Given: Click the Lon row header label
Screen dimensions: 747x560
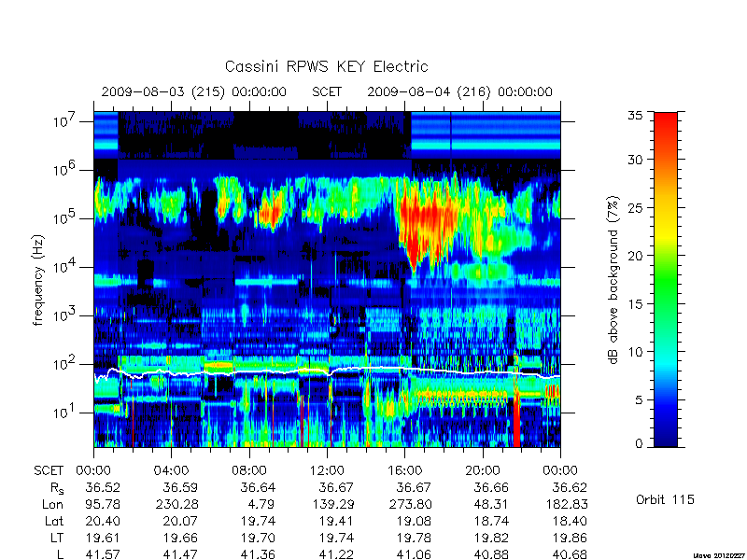Looking at the screenshot, I should (x=52, y=504).
